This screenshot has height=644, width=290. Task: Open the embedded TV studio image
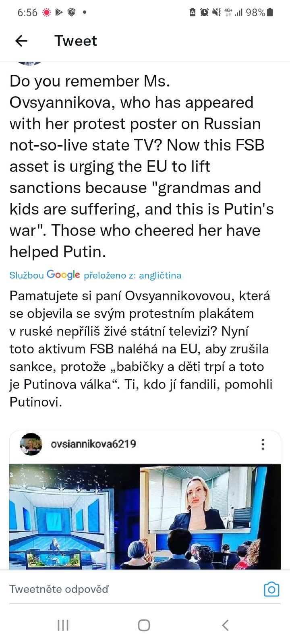pyautogui.click(x=145, y=517)
